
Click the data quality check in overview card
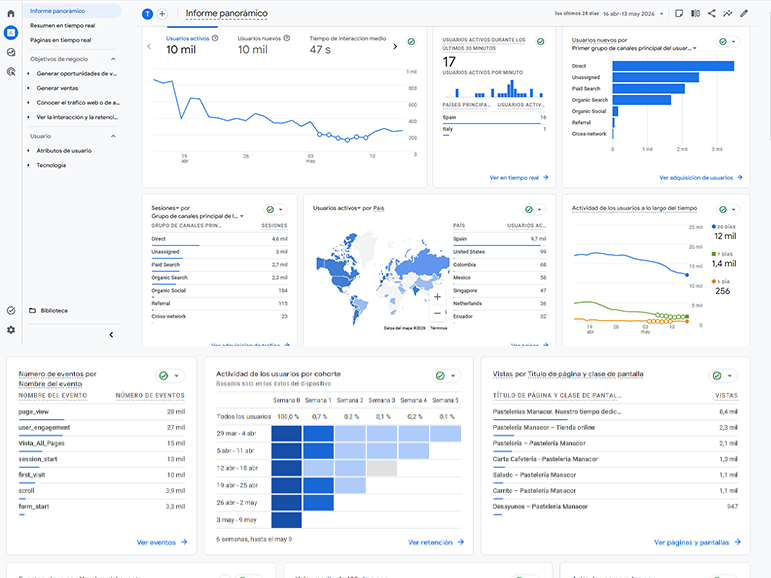(411, 42)
